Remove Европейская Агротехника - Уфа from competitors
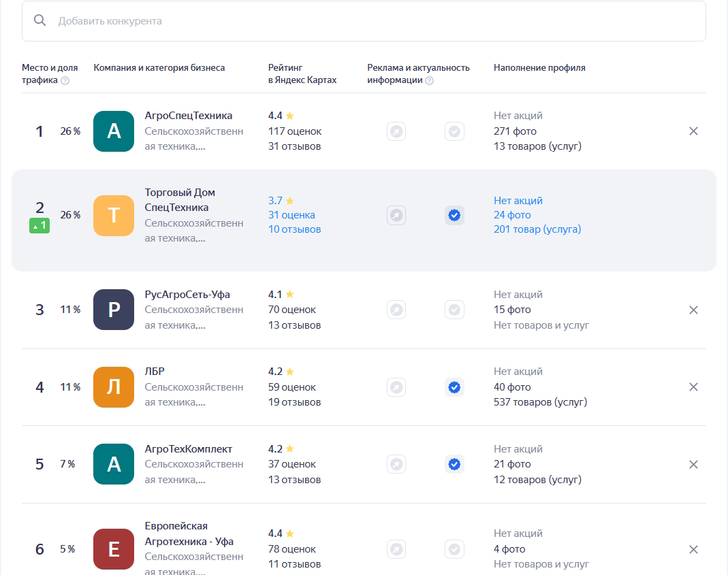This screenshot has height=575, width=728. [694, 549]
